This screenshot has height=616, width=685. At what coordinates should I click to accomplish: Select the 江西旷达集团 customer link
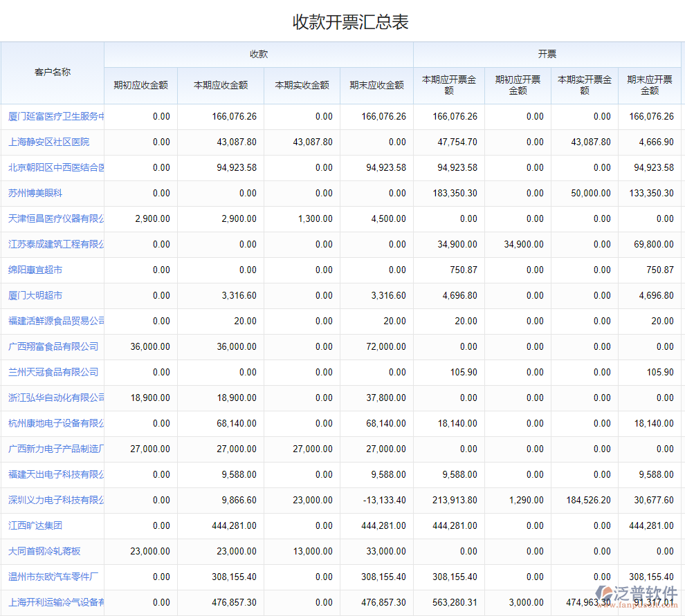point(35,525)
